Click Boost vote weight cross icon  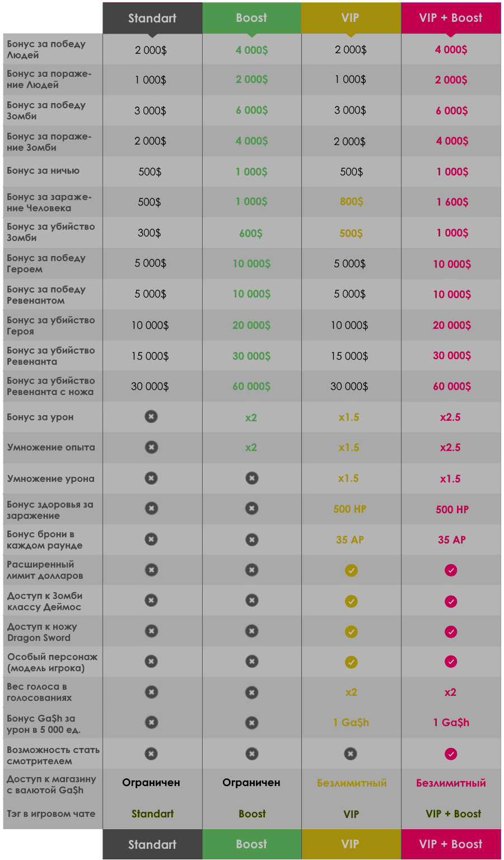click(252, 692)
